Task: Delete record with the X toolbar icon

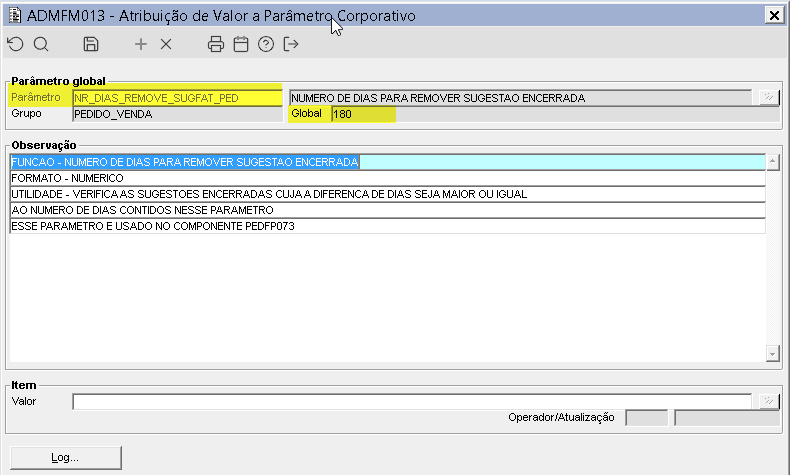Action: tap(166, 44)
